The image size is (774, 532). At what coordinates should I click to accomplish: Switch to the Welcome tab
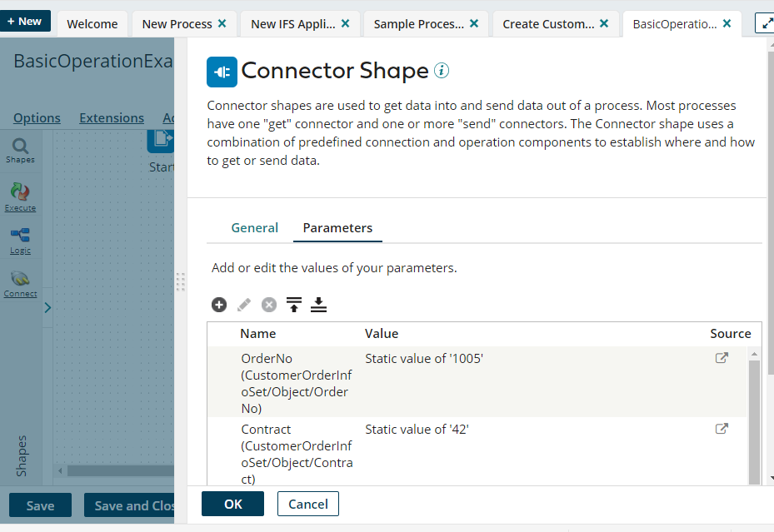click(x=91, y=24)
